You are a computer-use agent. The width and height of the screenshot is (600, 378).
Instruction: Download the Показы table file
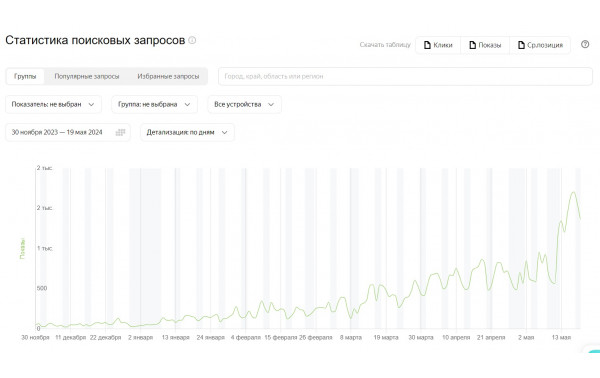point(485,45)
